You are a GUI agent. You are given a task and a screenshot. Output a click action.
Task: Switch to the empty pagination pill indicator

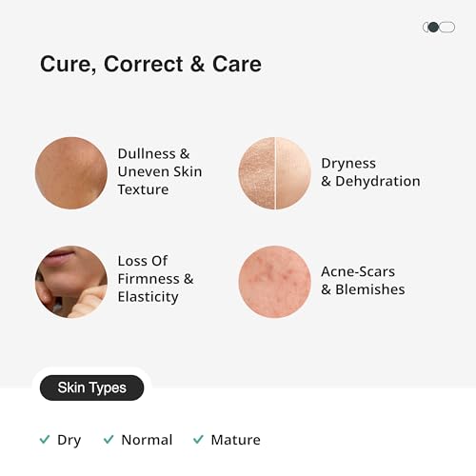(447, 28)
